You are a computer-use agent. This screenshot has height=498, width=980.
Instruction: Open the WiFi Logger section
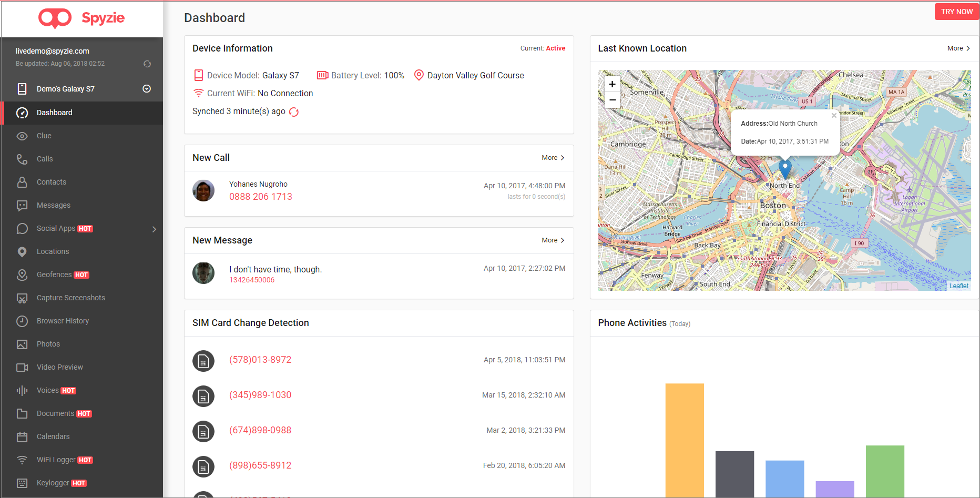[x=56, y=460]
